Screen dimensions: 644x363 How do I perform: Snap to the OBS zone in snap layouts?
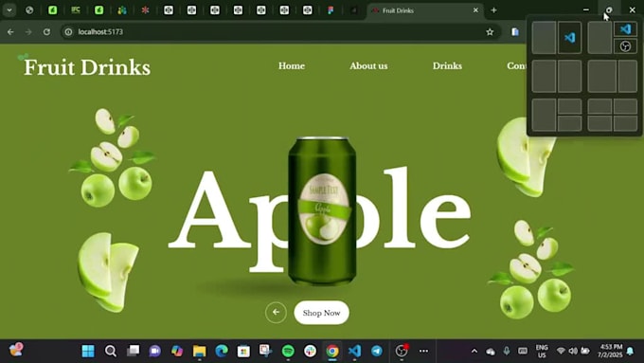coord(625,46)
